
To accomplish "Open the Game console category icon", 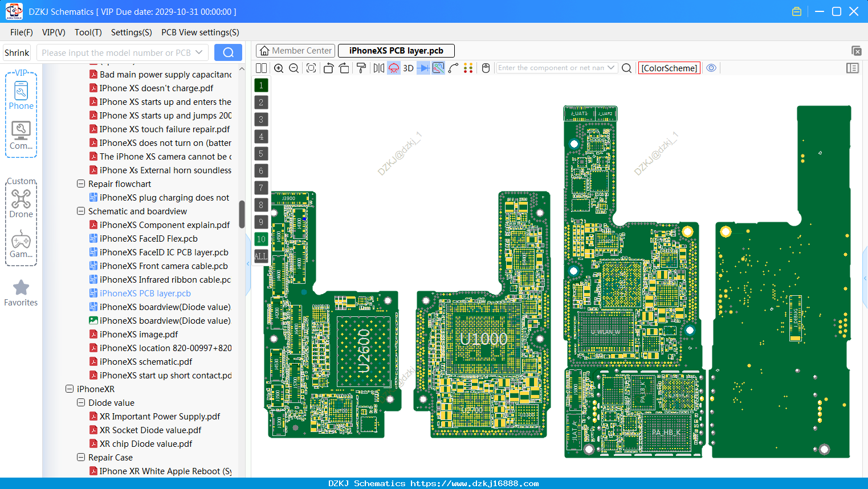I will 21,244.
